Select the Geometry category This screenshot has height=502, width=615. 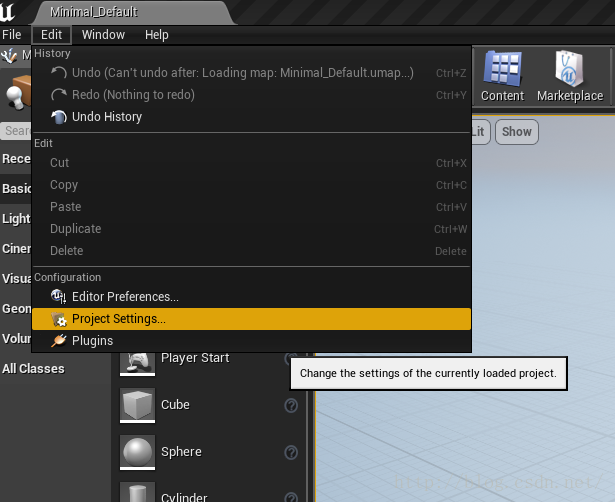pyautogui.click(x=16, y=309)
